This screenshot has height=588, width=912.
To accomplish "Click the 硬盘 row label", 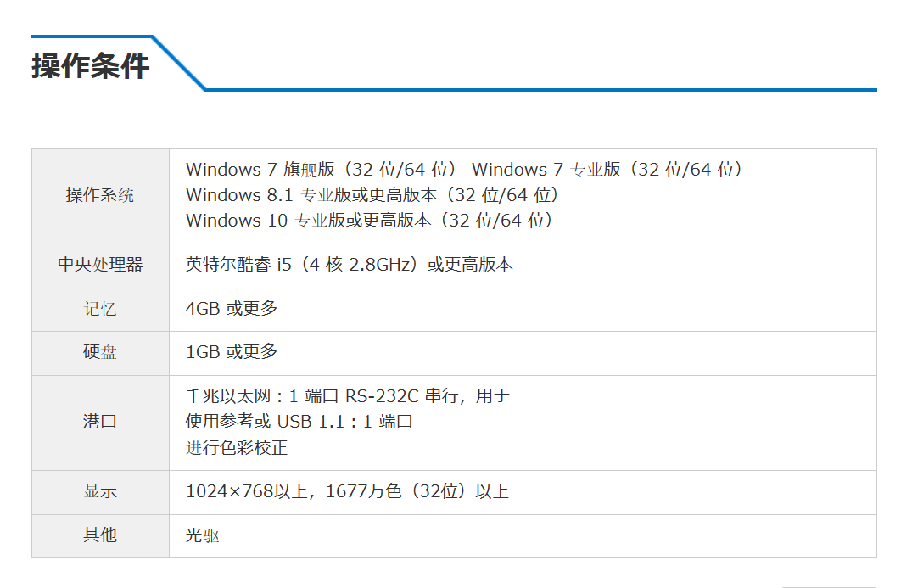I will pos(100,353).
